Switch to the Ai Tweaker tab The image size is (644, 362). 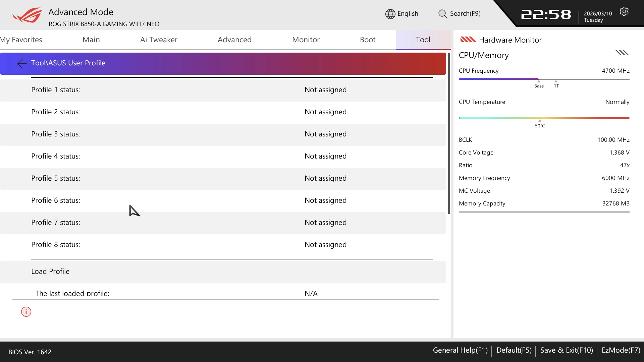point(159,40)
